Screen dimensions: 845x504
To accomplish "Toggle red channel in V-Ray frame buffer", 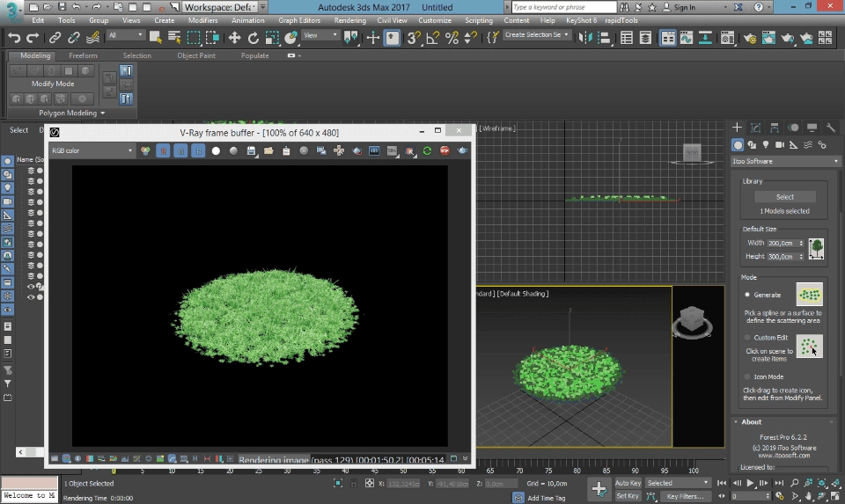I will 163,150.
